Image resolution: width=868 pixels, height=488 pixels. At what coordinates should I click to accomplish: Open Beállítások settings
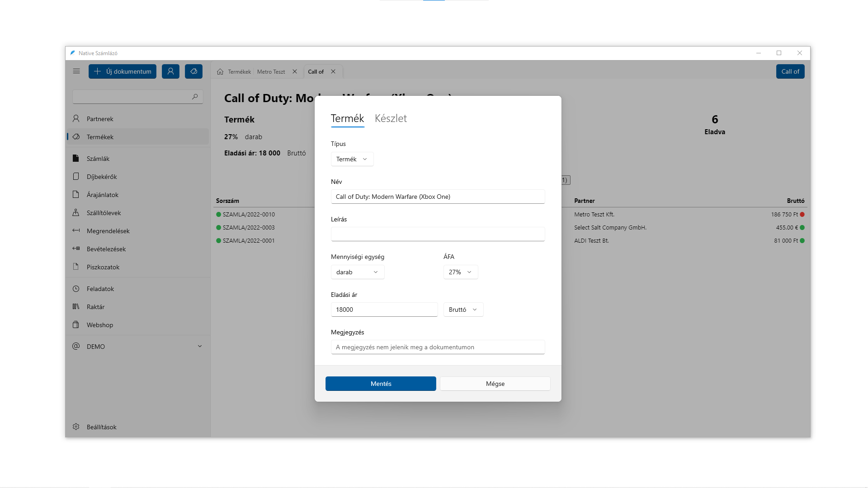(x=101, y=427)
